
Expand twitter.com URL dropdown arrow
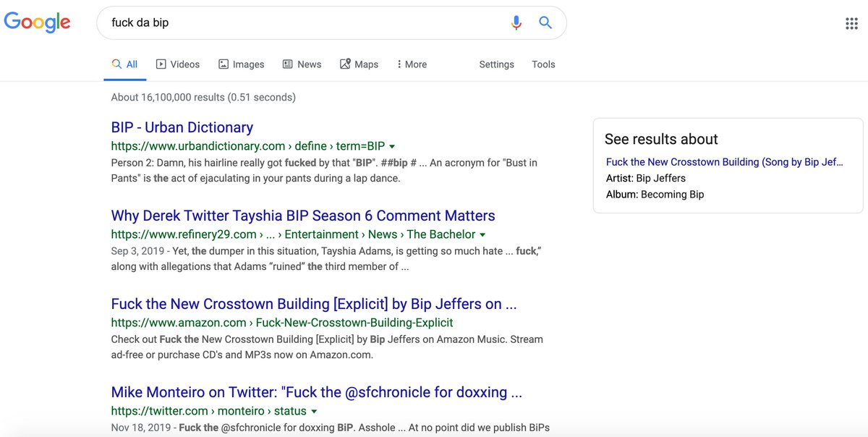pos(314,412)
